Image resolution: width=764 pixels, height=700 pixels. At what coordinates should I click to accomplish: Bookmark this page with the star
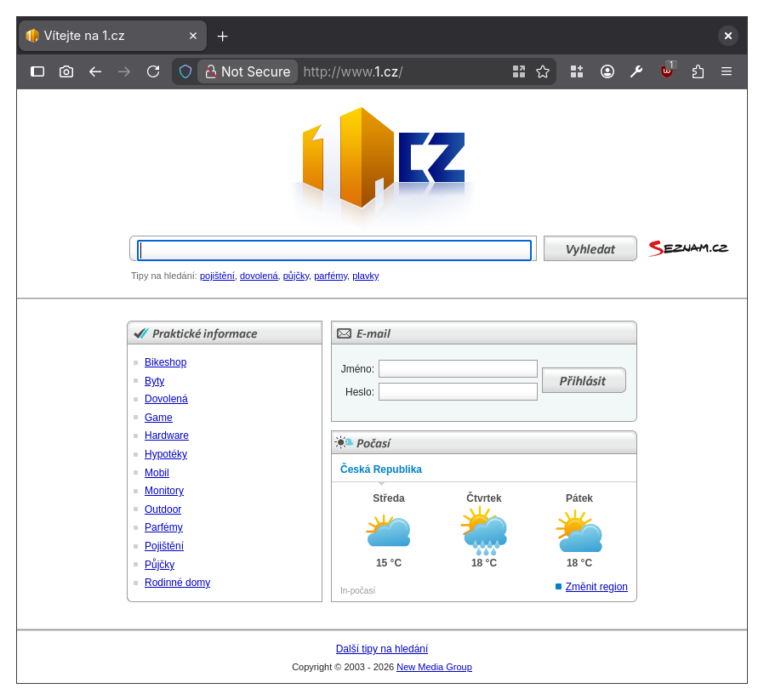coord(543,71)
